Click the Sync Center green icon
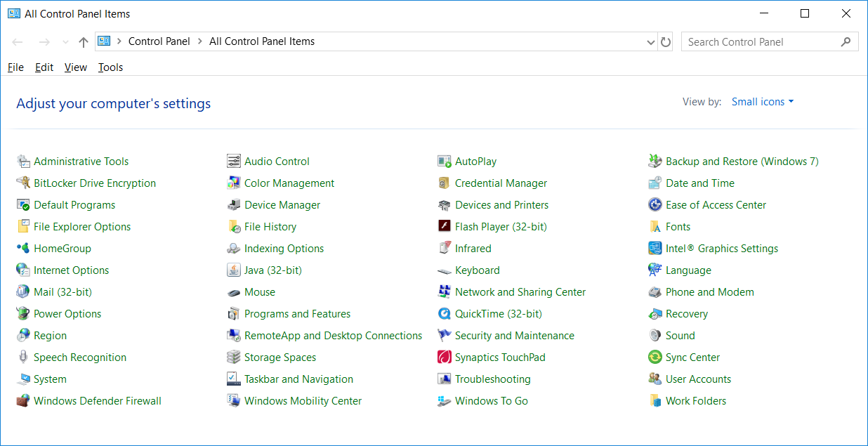Image resolution: width=868 pixels, height=446 pixels. (x=655, y=358)
